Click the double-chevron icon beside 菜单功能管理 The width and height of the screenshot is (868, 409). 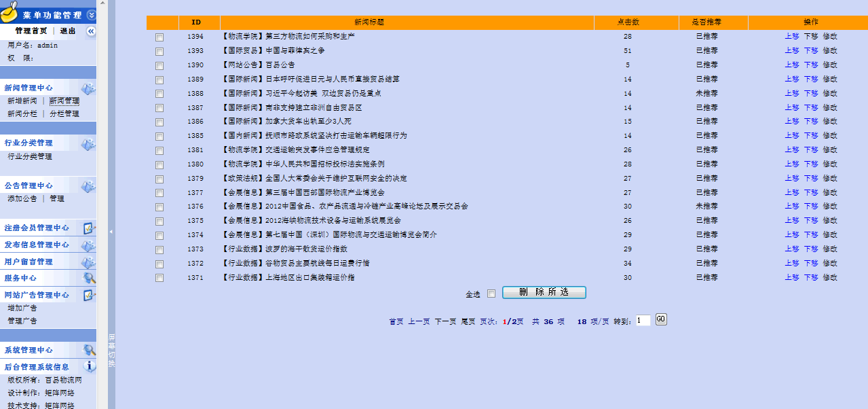92,15
